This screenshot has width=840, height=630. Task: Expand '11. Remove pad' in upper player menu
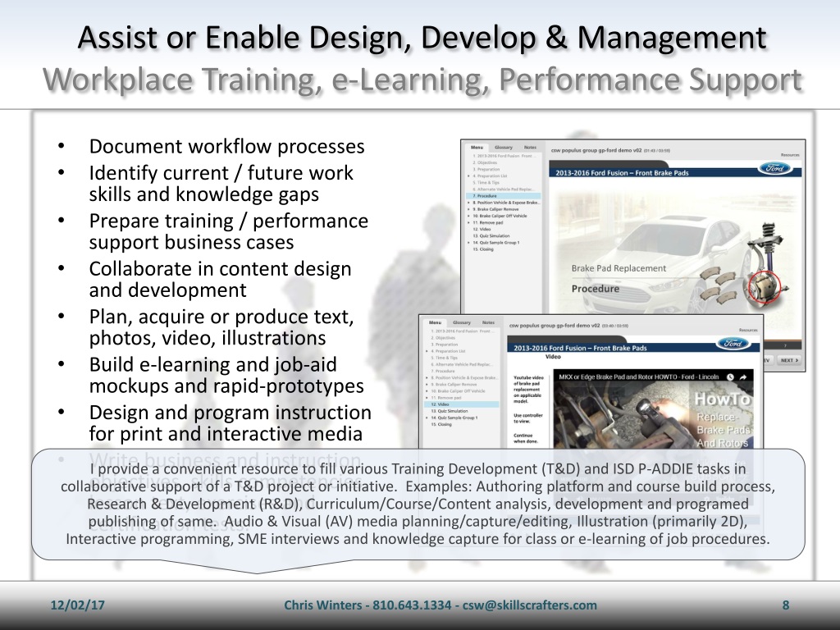tap(468, 222)
